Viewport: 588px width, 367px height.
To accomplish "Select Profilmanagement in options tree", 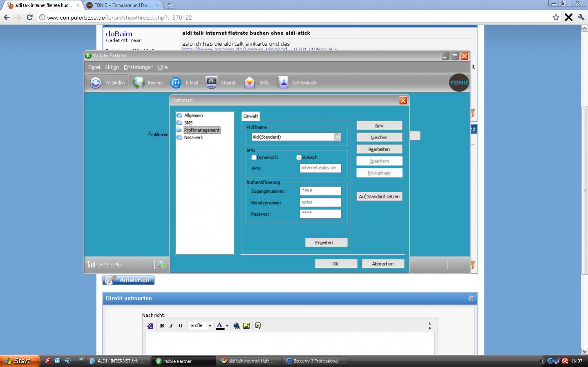I will (x=202, y=130).
